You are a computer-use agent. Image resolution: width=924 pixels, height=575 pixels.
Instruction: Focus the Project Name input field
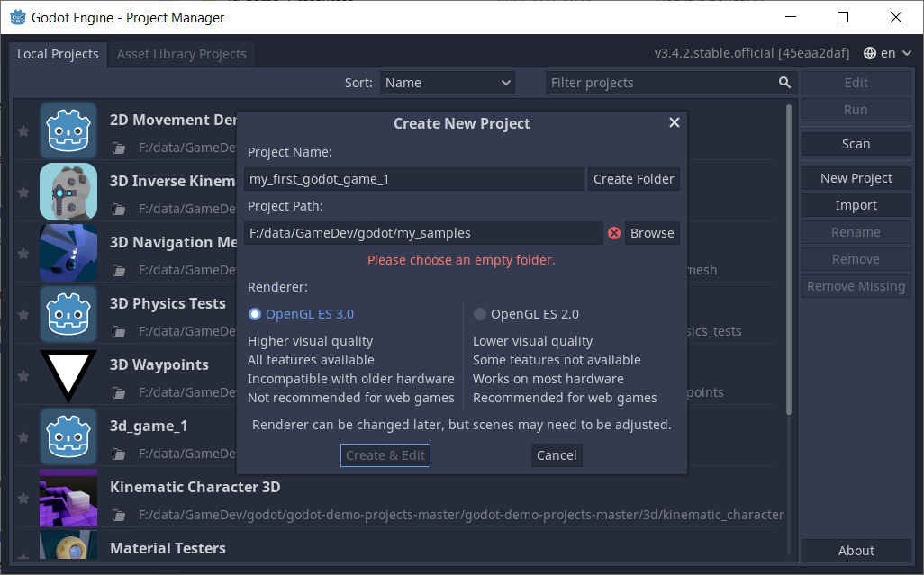click(414, 179)
